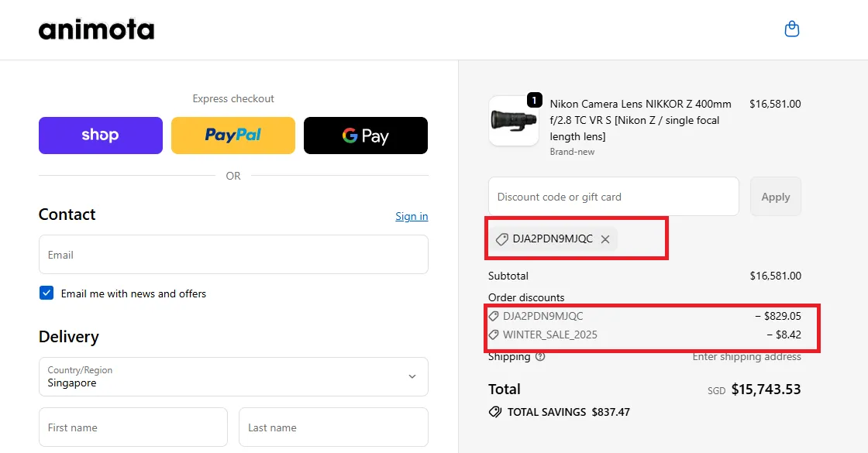
Task: Open the Country/Region dropdown
Action: coord(232,376)
